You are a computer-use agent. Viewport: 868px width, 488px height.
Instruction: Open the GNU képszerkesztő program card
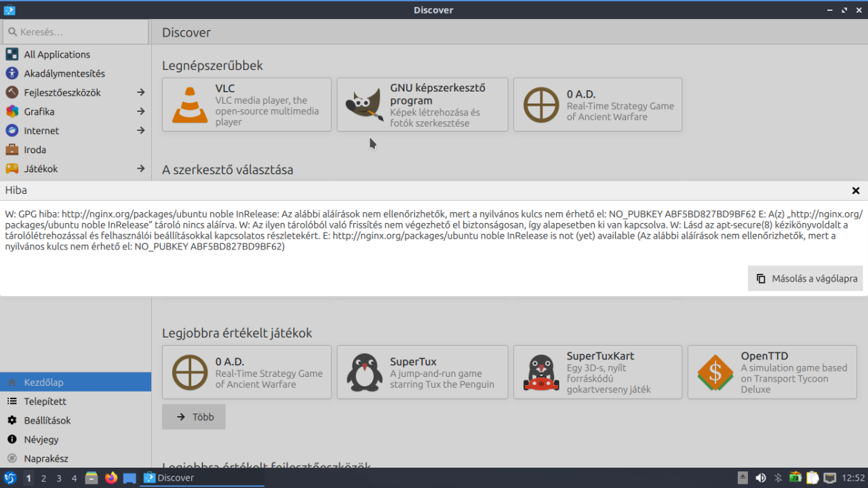point(422,104)
